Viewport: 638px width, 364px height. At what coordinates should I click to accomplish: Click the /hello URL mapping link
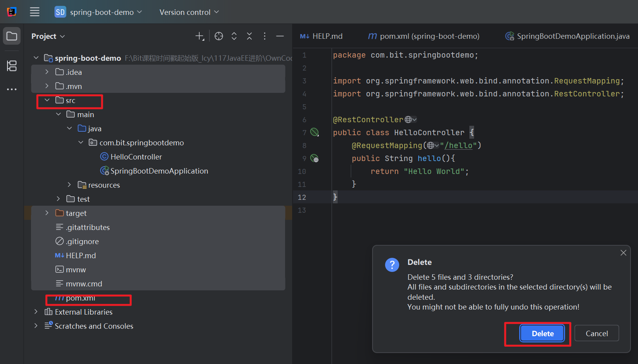pos(458,145)
